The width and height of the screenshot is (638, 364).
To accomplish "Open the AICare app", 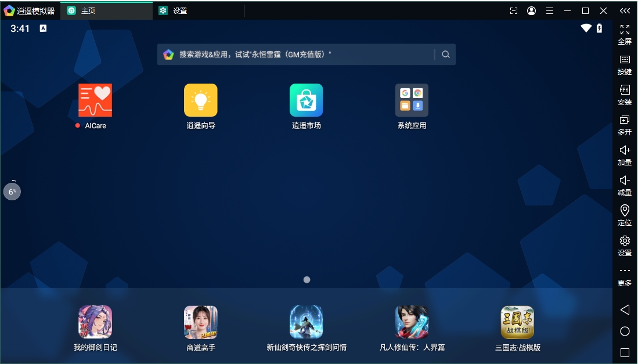I will point(95,100).
